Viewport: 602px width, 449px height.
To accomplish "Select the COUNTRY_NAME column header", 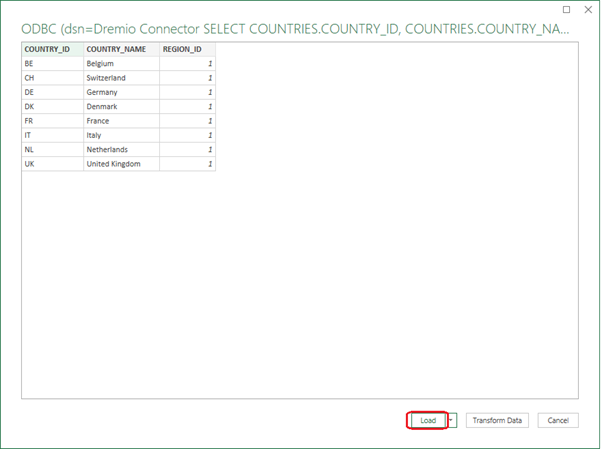I will (121, 49).
